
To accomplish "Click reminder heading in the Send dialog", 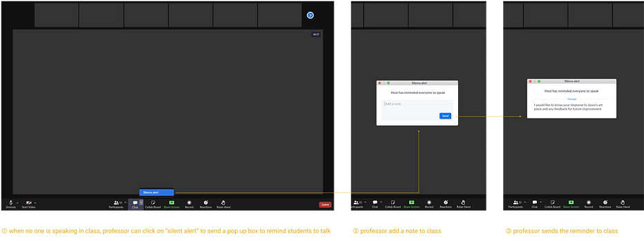I will click(x=417, y=92).
